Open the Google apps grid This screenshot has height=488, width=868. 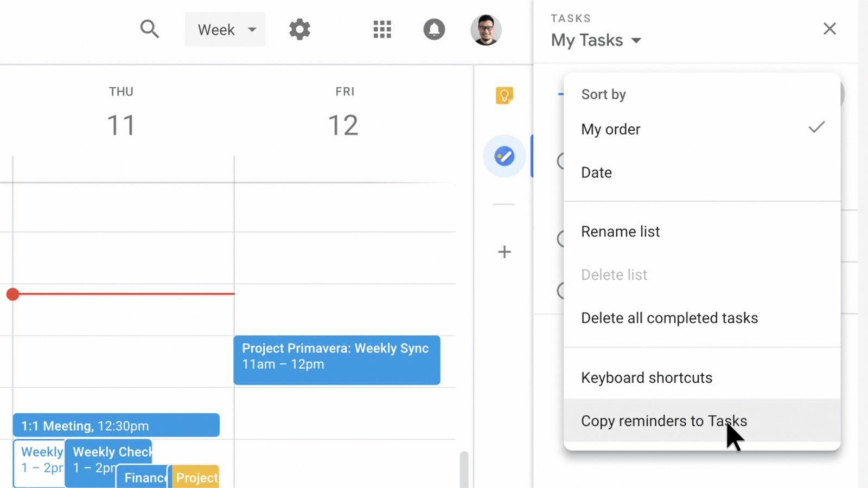(382, 29)
